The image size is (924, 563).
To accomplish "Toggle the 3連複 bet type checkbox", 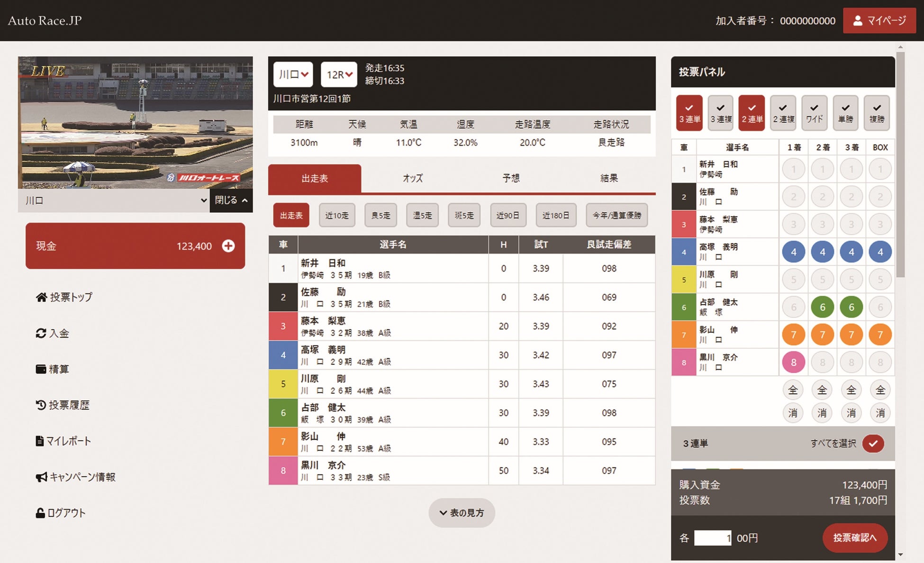I will pyautogui.click(x=720, y=113).
